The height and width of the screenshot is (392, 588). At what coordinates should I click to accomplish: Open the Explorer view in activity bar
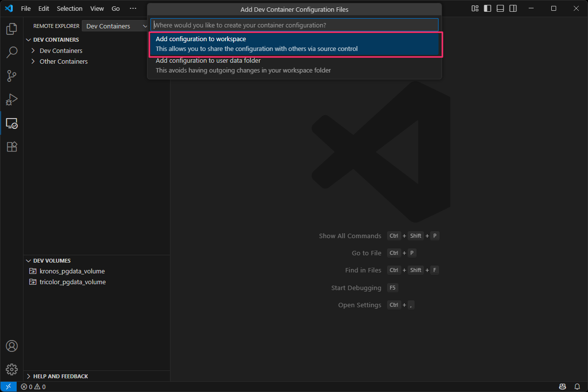(x=12, y=29)
